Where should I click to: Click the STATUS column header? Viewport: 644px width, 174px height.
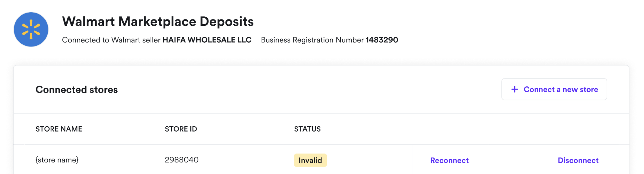tap(307, 129)
